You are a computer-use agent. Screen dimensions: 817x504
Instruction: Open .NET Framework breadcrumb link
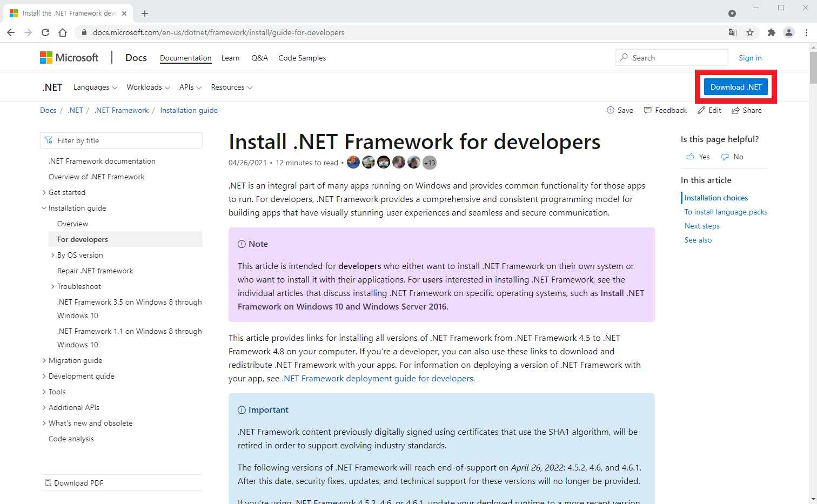122,110
